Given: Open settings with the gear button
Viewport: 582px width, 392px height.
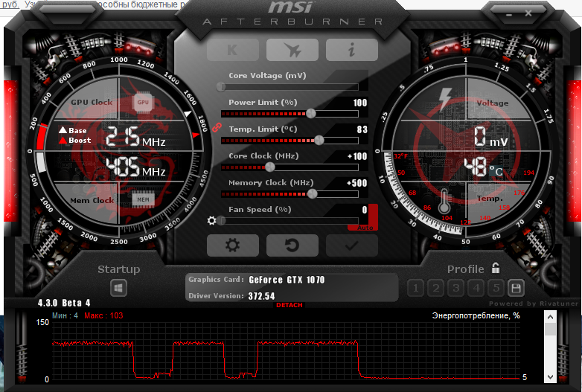Looking at the screenshot, I should coord(233,245).
